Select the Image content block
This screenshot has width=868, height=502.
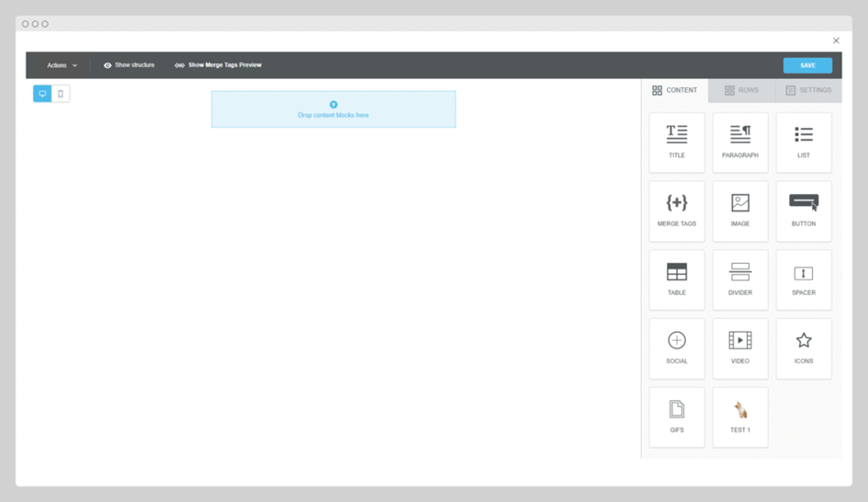tap(739, 211)
